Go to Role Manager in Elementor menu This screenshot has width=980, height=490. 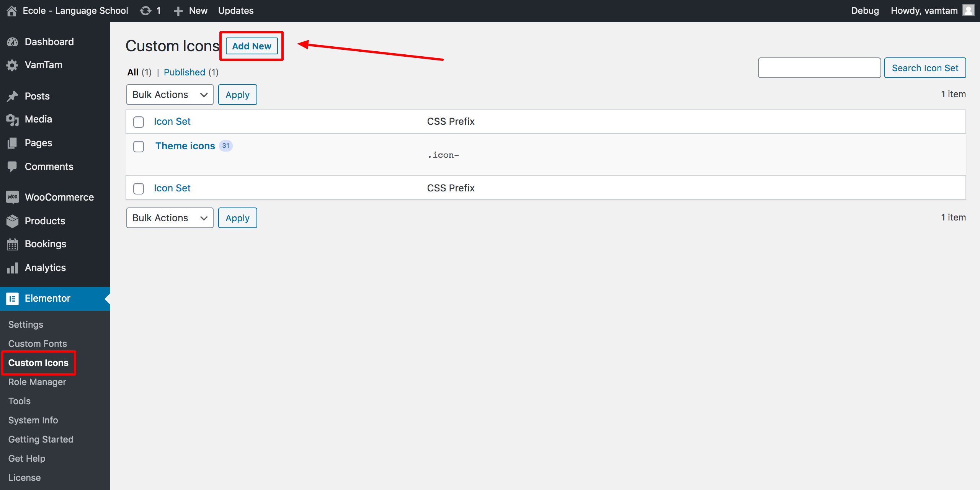37,382
